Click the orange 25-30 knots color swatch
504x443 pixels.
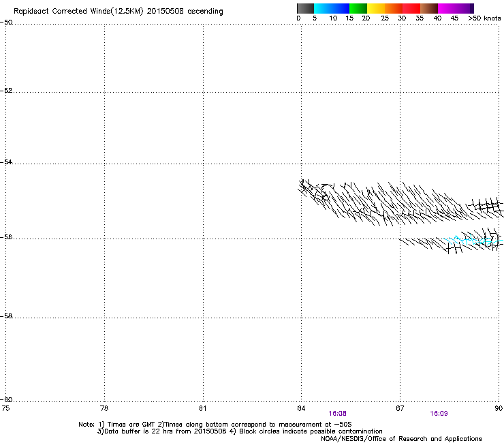tap(394, 8)
